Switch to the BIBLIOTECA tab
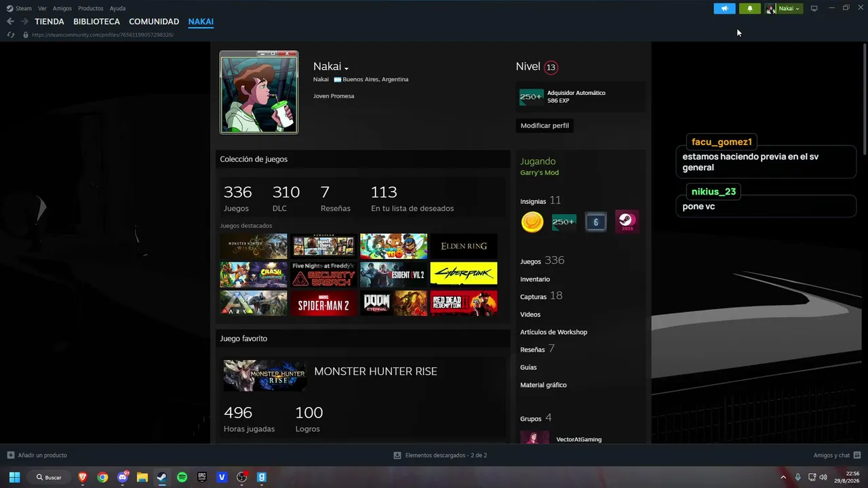Viewport: 868px width, 488px height. click(x=96, y=22)
